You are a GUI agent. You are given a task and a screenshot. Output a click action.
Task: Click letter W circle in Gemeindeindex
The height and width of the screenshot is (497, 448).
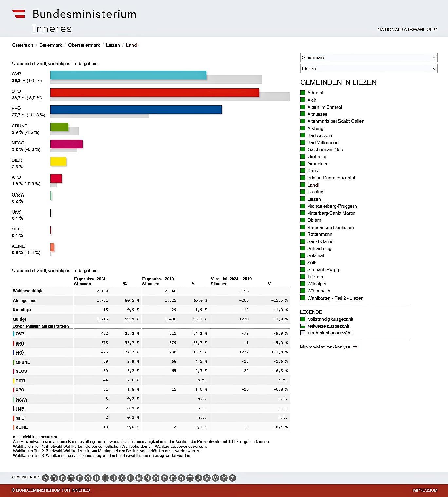tap(215, 478)
